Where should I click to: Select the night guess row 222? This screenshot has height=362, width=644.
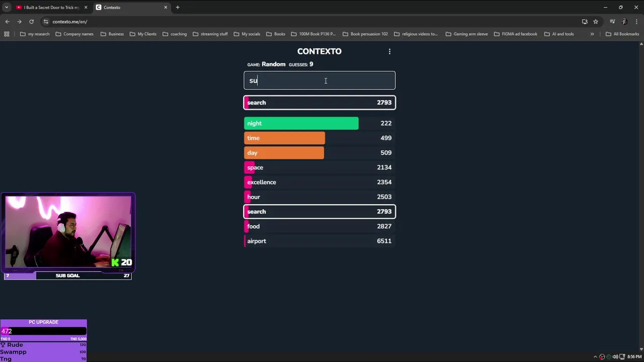[x=319, y=123]
